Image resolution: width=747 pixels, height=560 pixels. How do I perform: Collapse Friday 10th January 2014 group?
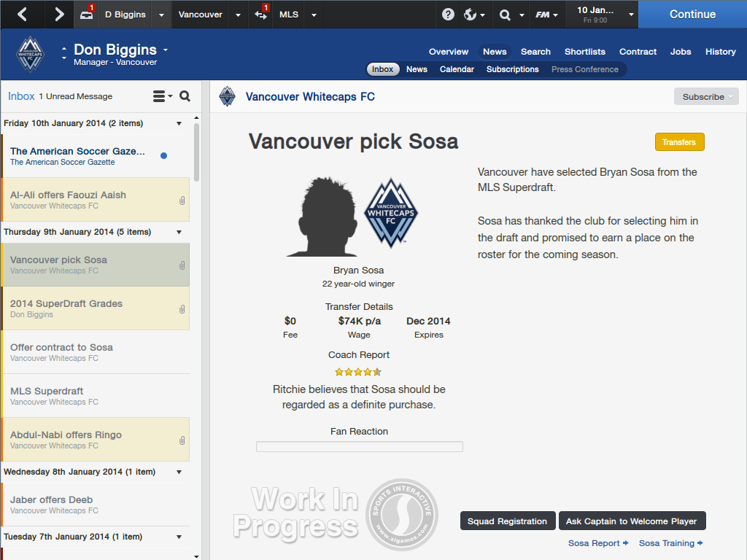[179, 123]
